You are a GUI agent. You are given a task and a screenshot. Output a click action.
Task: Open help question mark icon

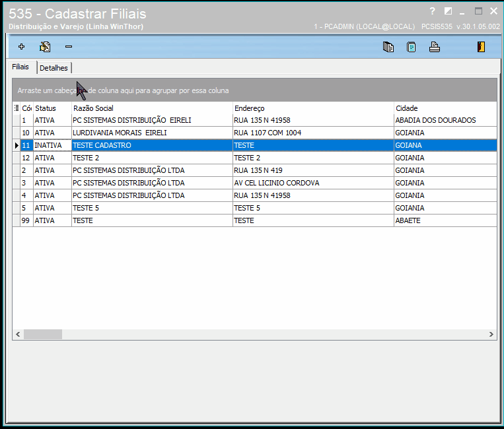click(x=432, y=11)
